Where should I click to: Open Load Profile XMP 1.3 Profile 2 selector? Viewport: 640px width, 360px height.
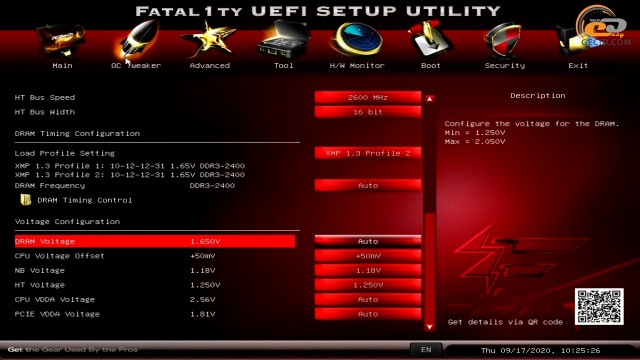[368, 153]
